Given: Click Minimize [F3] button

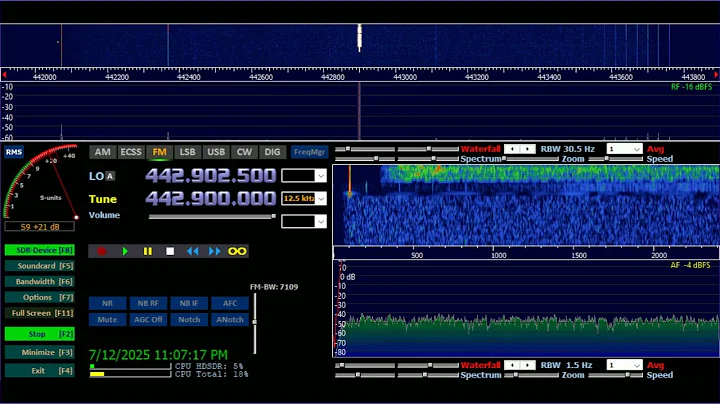Looking at the screenshot, I should (x=39, y=353).
